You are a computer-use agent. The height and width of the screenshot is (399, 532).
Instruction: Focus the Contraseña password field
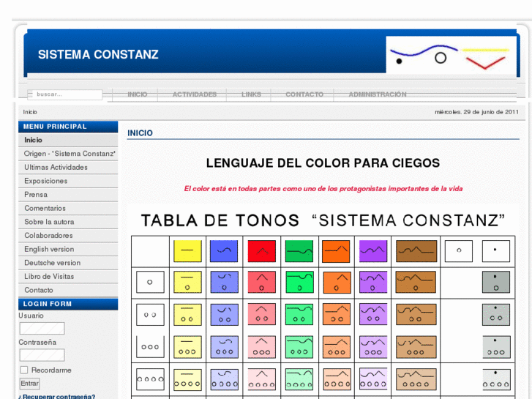tap(42, 355)
